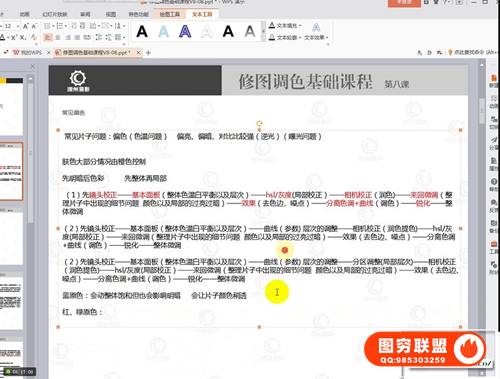Image resolution: width=500 pixels, height=379 pixels.
Task: Select the slide thumbnail below the current one
Action: (x=11, y=237)
